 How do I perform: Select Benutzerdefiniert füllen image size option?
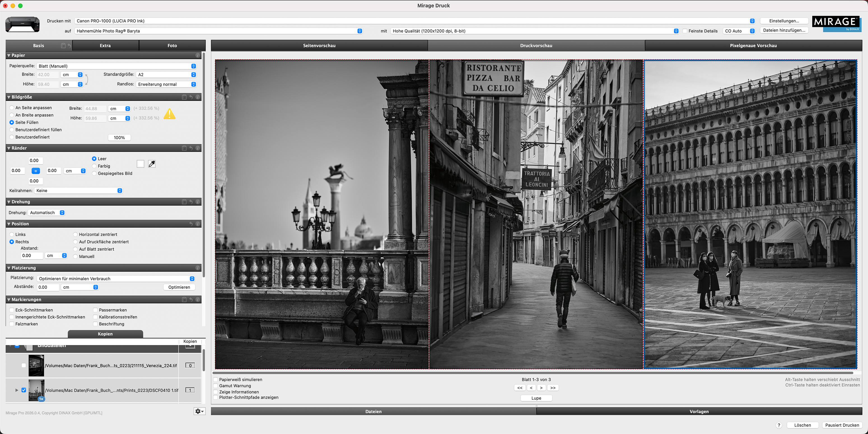click(12, 130)
